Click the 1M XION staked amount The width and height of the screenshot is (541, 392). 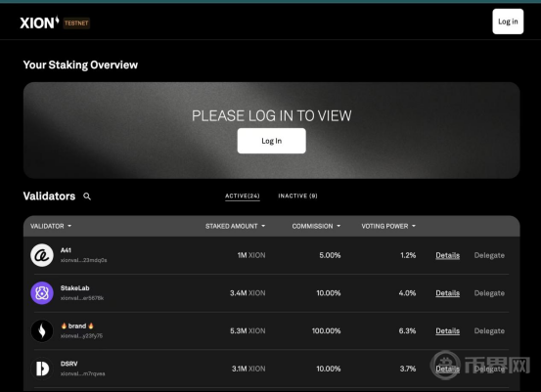pyautogui.click(x=251, y=255)
